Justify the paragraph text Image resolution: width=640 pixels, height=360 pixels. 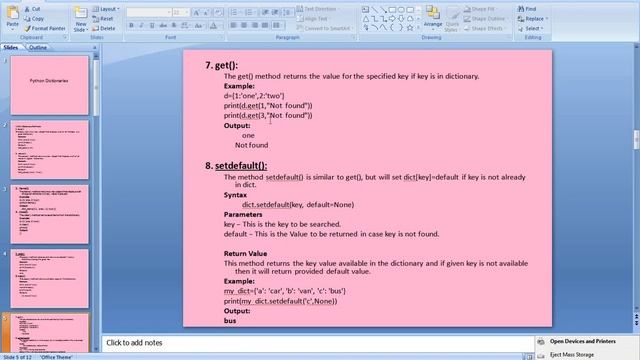pyautogui.click(x=265, y=25)
